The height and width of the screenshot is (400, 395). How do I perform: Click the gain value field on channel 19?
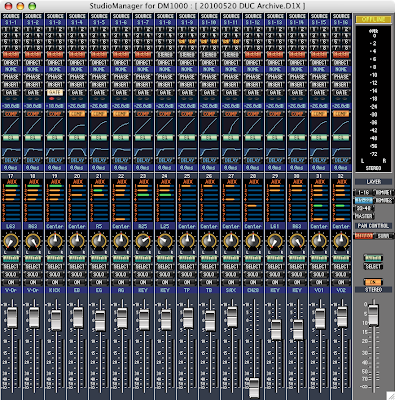tap(55, 106)
